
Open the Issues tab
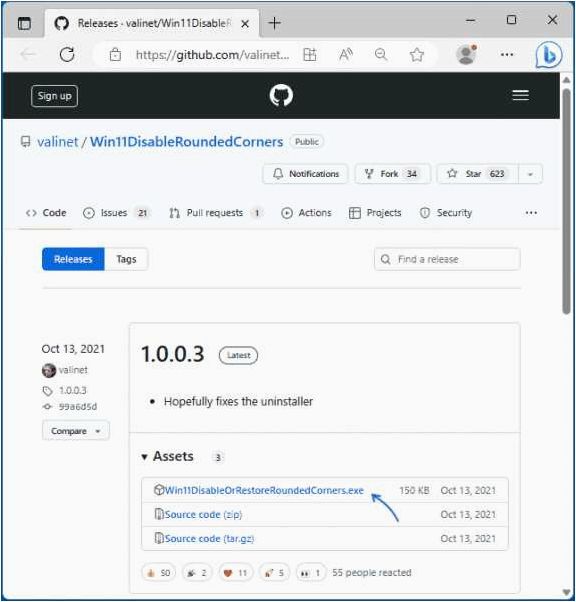click(x=116, y=213)
